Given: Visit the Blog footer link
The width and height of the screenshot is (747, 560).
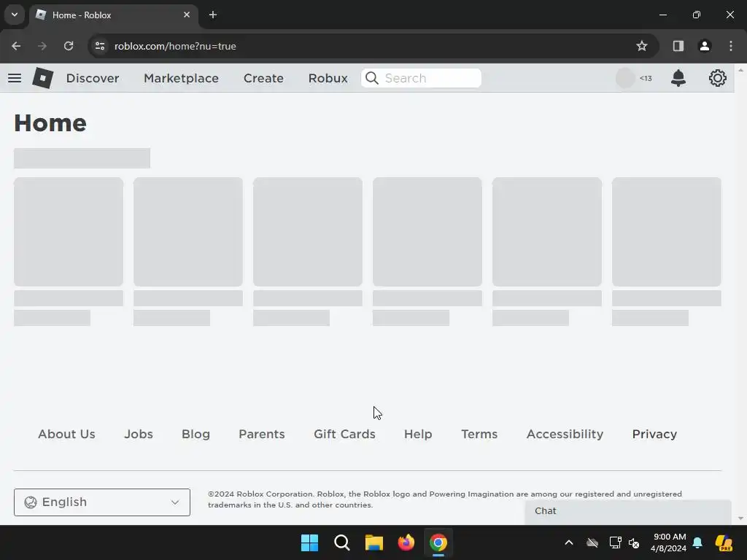Looking at the screenshot, I should coord(196,435).
